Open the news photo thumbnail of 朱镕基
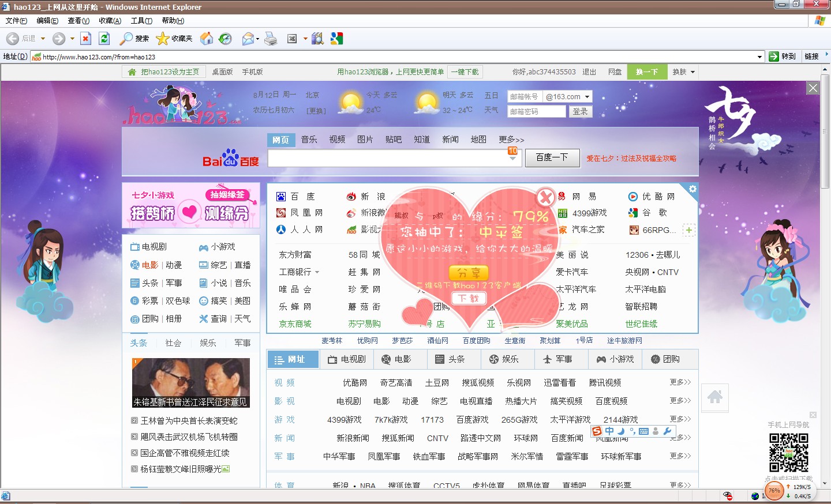 (191, 383)
